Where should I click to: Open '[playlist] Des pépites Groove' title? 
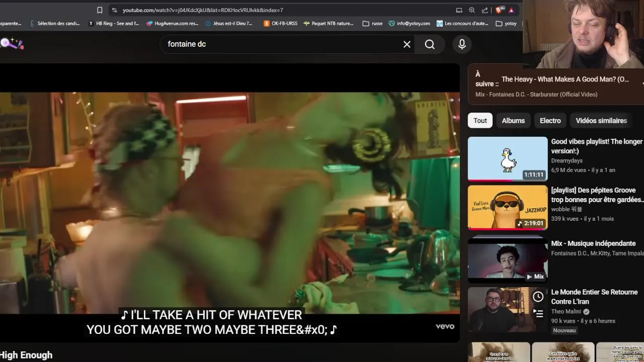coord(597,195)
